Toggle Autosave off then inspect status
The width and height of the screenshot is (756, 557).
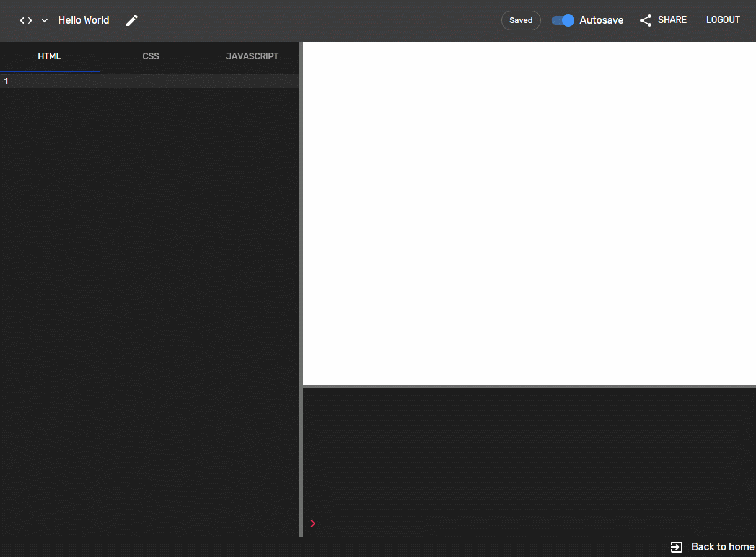[x=561, y=20]
